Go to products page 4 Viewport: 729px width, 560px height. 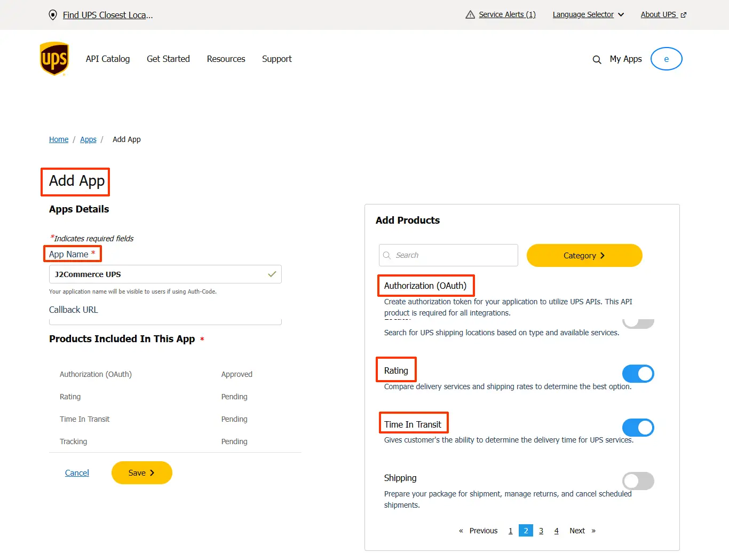click(x=556, y=531)
